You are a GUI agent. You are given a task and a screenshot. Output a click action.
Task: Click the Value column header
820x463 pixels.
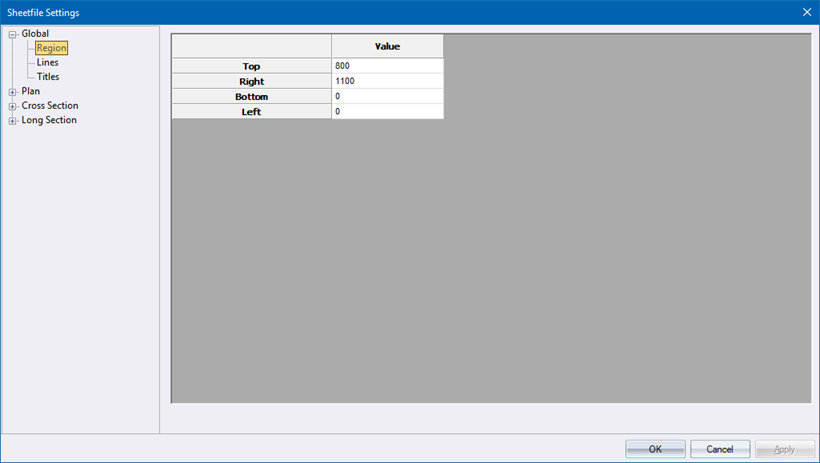tap(387, 46)
